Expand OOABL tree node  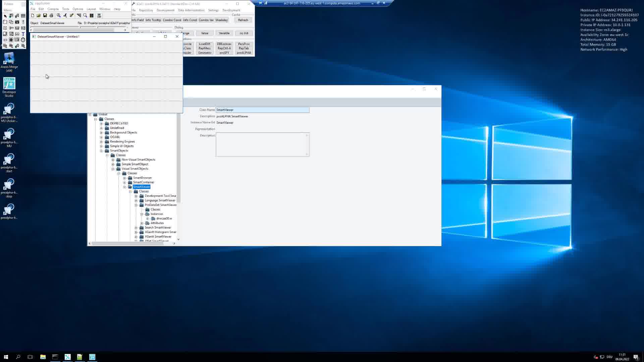(101, 137)
